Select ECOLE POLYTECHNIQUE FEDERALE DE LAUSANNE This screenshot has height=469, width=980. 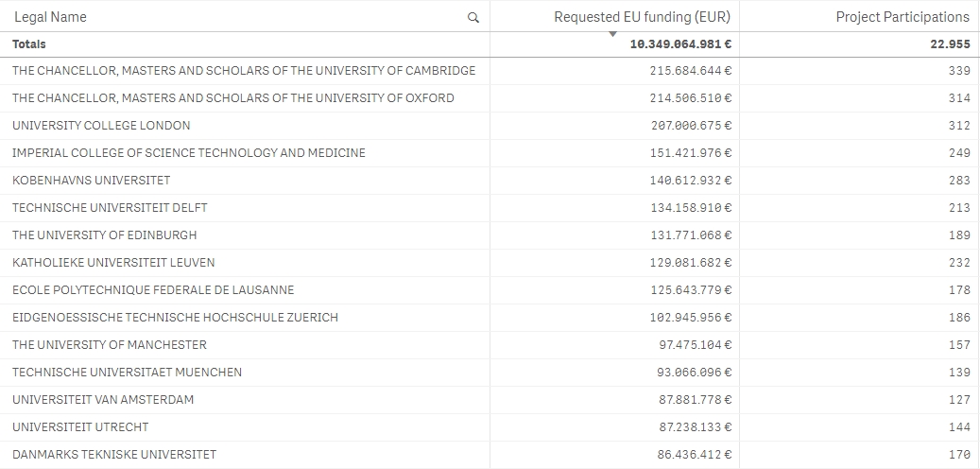tap(152, 290)
